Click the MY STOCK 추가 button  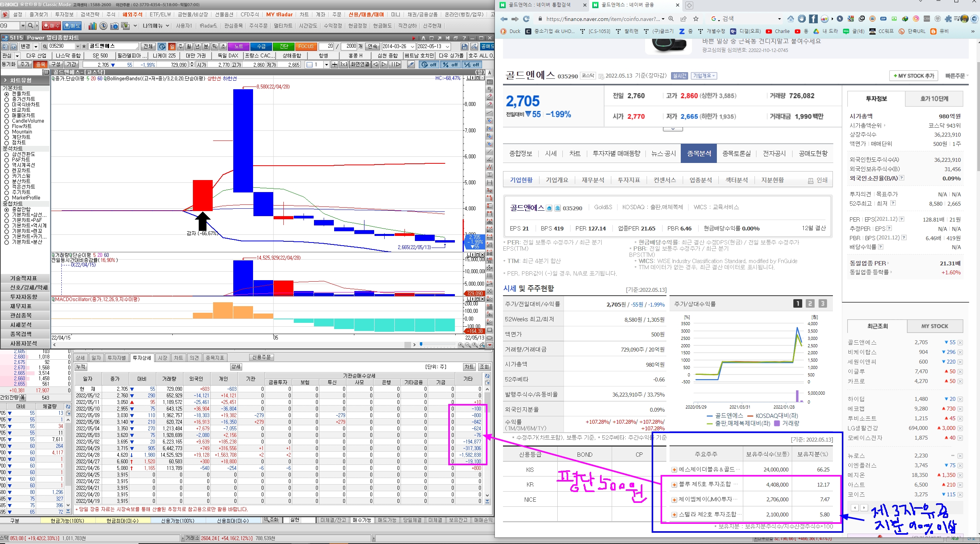point(914,76)
